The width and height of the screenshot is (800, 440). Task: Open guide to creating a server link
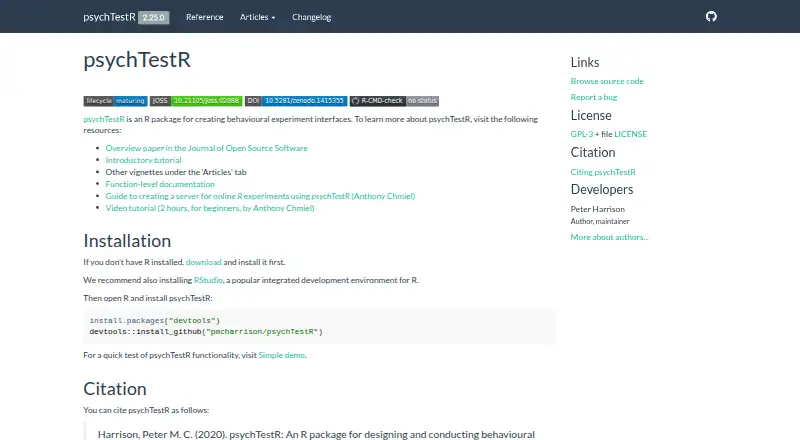260,196
